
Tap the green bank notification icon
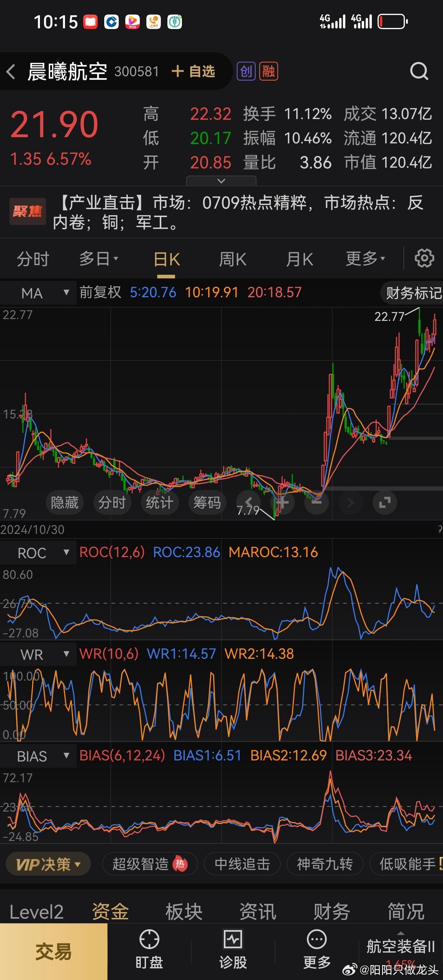(175, 22)
